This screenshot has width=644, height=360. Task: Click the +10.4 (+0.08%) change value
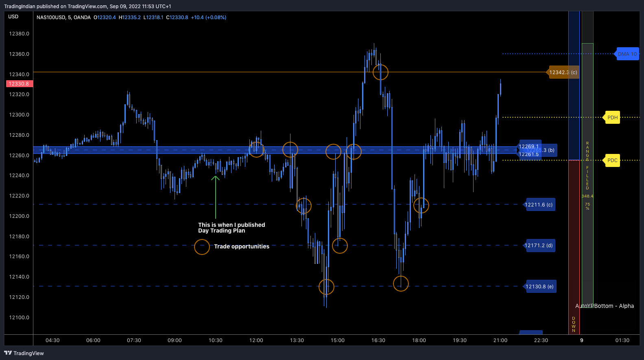pyautogui.click(x=209, y=18)
